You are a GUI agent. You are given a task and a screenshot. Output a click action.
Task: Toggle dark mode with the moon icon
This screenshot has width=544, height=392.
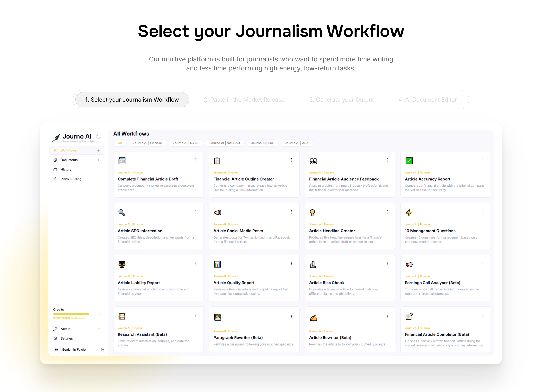pyautogui.click(x=98, y=137)
